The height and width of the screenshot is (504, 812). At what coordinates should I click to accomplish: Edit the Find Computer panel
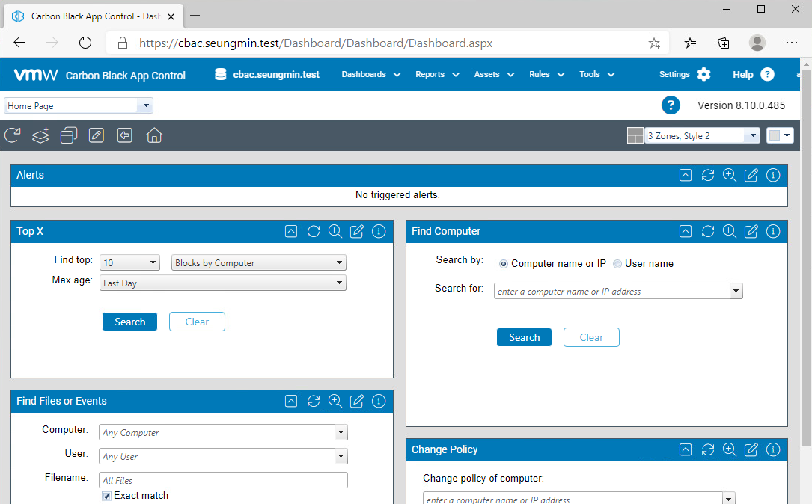[x=751, y=231]
